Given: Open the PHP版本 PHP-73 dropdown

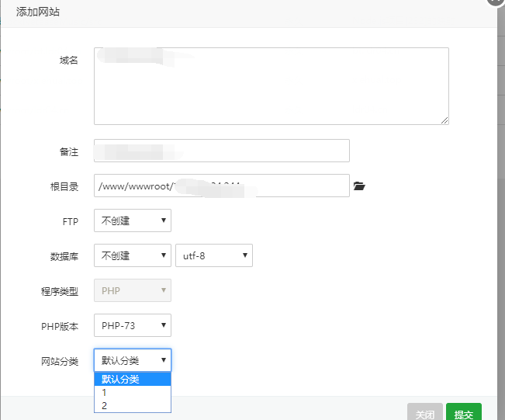Looking at the screenshot, I should coord(133,325).
